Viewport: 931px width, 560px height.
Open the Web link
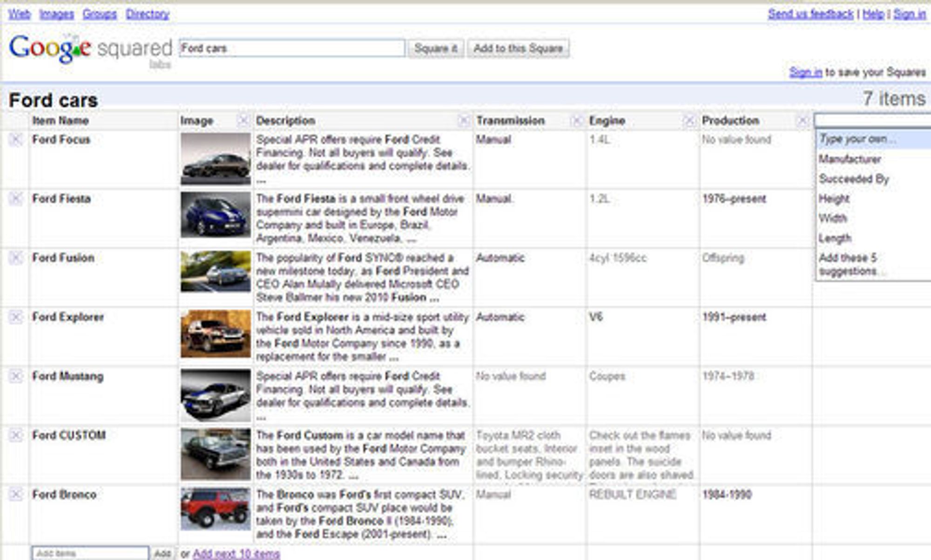click(x=20, y=14)
